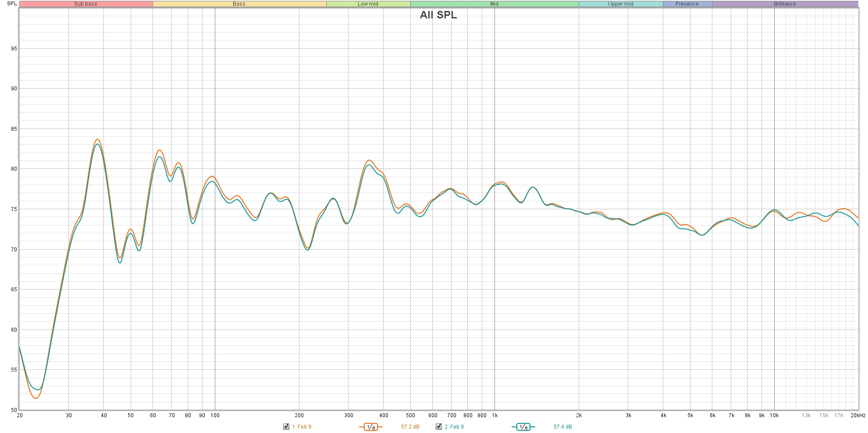Click the teal '2: Feb 9' legend label
Screen dimensions: 868x433
click(x=454, y=427)
